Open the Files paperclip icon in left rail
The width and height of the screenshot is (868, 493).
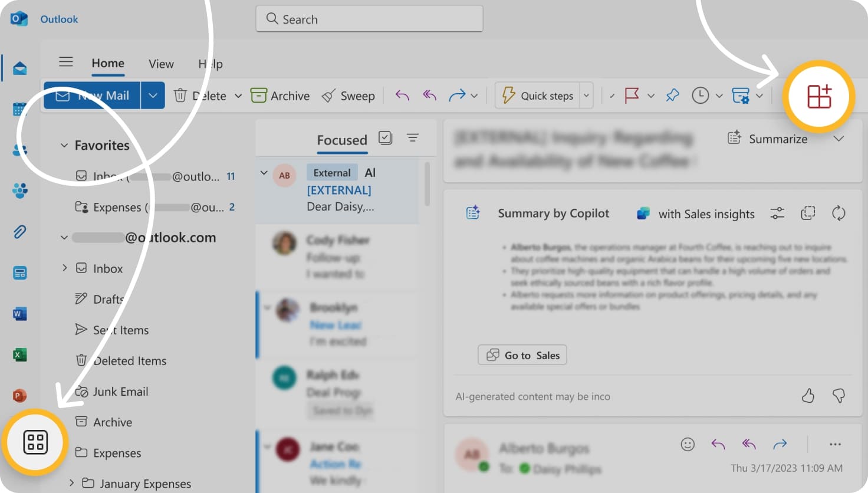click(x=19, y=232)
